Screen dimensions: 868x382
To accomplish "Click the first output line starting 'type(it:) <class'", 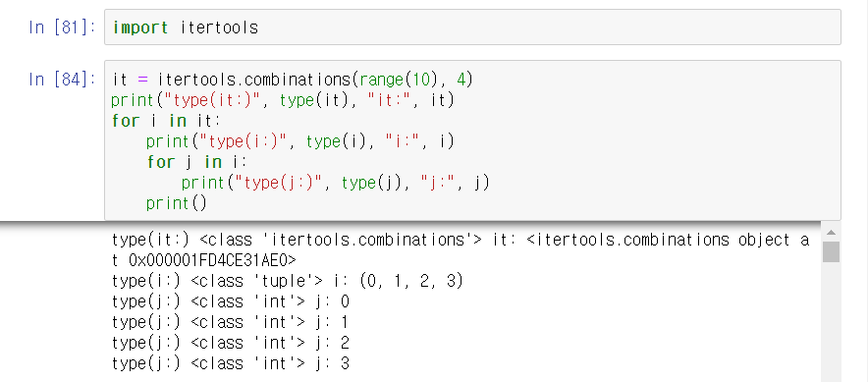I will pos(460,240).
